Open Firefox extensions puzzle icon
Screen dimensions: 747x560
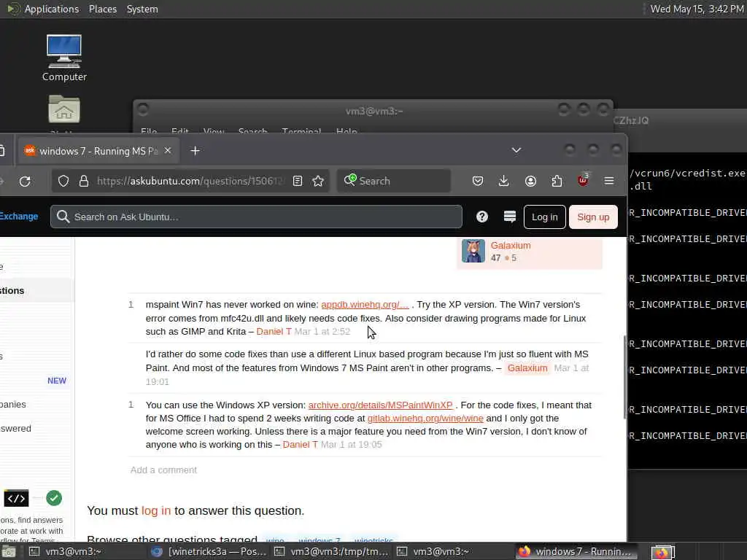[x=557, y=181]
